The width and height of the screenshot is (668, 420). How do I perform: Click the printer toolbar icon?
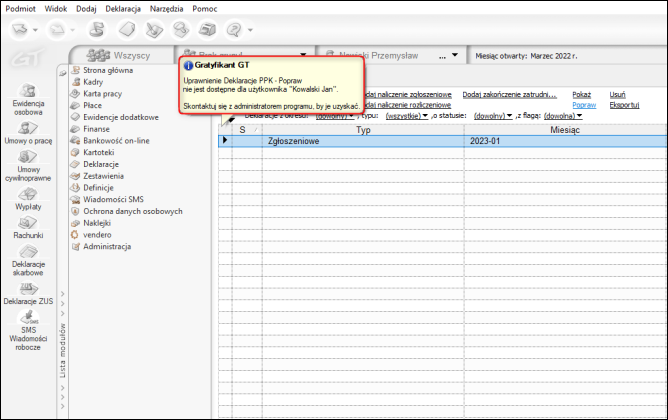click(207, 30)
